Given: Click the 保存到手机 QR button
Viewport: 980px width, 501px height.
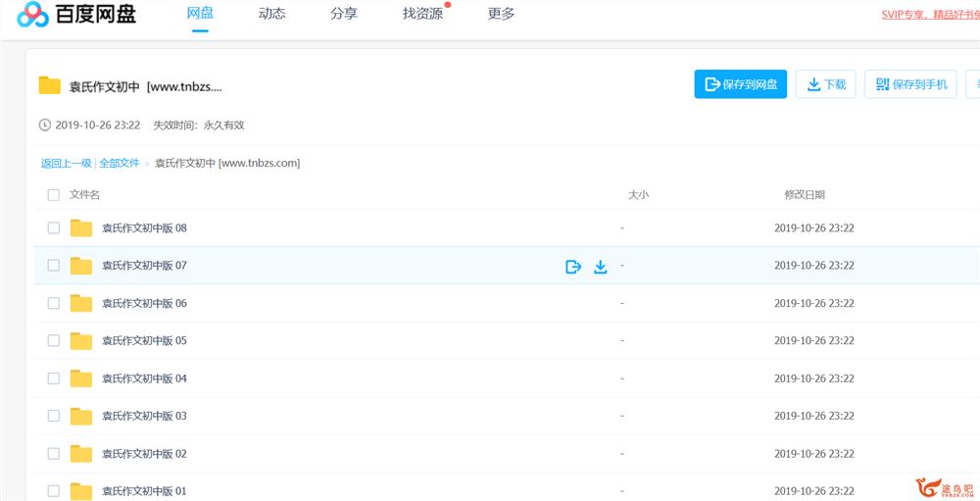Looking at the screenshot, I should (x=910, y=84).
